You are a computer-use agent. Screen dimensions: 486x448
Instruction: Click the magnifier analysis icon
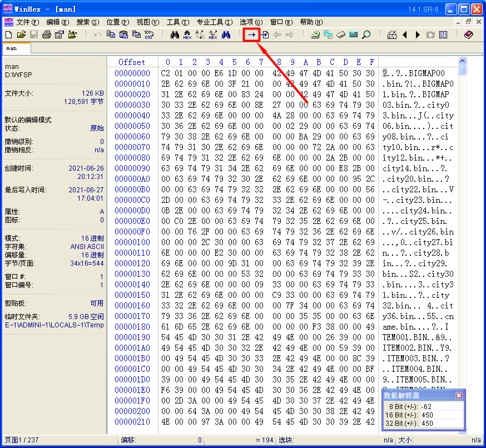pyautogui.click(x=366, y=35)
